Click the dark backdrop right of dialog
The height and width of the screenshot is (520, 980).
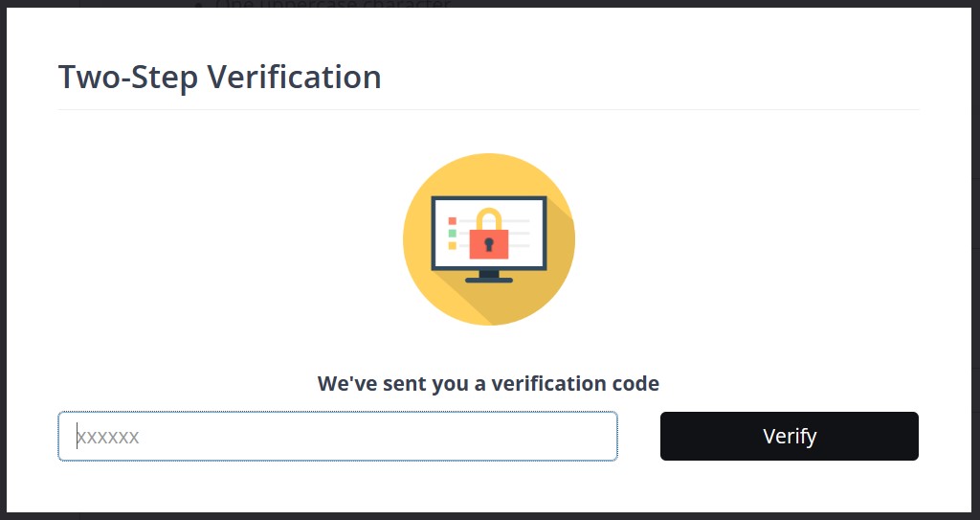pyautogui.click(x=975, y=260)
